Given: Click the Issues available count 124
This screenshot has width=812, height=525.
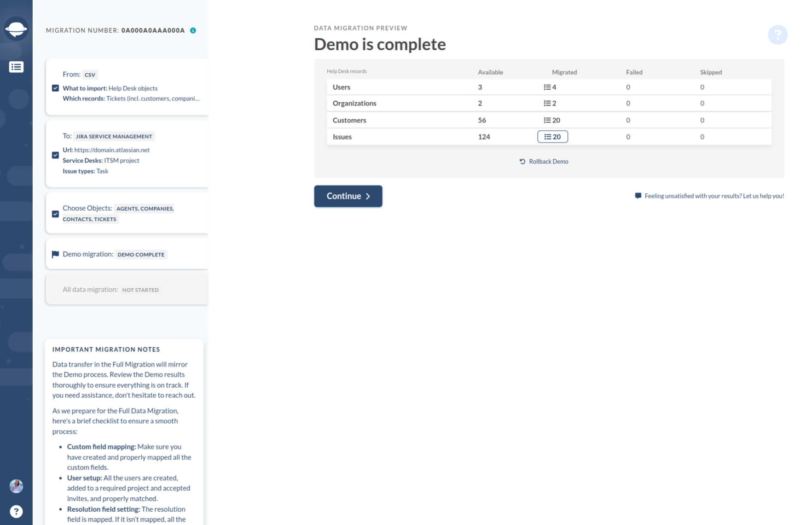Looking at the screenshot, I should (x=484, y=137).
